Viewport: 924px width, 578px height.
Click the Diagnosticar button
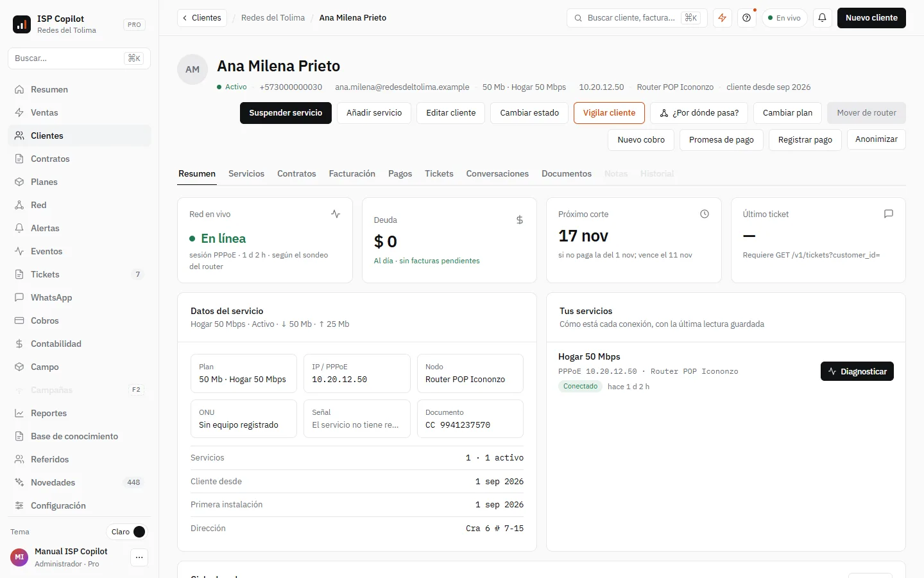[x=857, y=371]
